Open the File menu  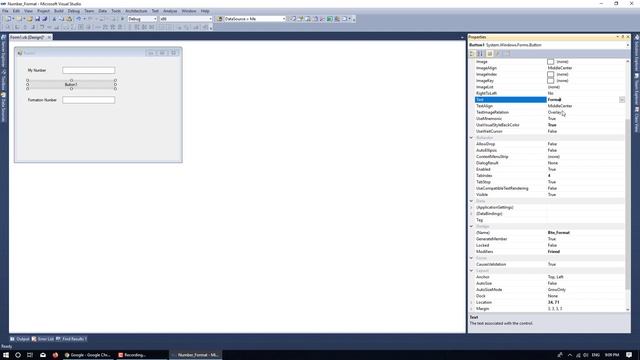coord(5,11)
